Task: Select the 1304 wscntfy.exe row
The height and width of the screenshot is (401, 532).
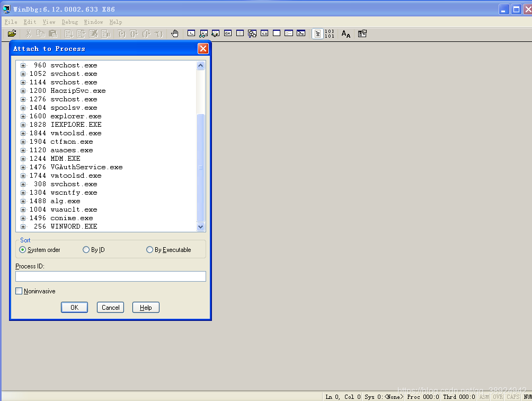Action: [64, 193]
